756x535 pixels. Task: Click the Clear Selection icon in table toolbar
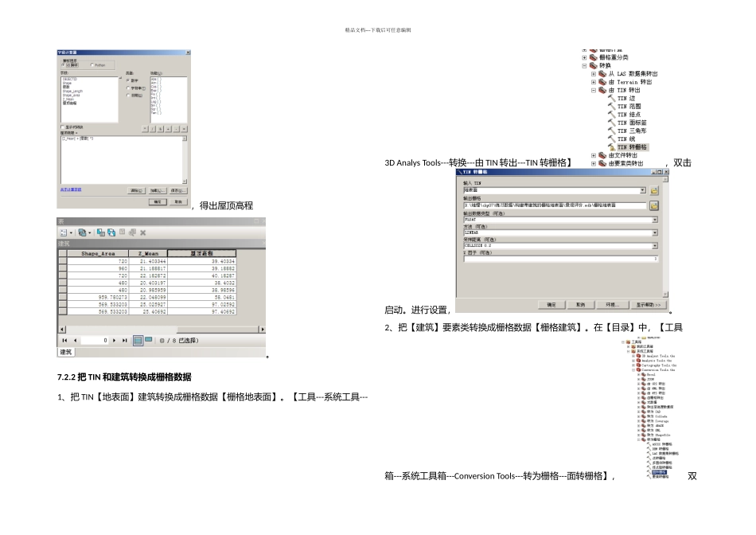point(123,232)
